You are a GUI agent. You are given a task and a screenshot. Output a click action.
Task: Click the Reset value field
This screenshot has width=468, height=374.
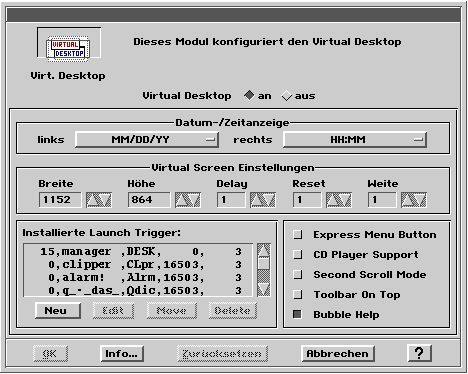[307, 200]
